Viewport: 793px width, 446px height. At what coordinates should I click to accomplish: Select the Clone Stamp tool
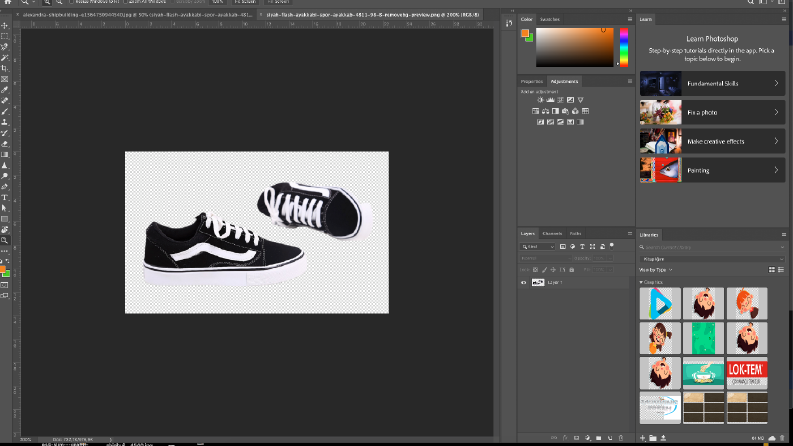pos(5,122)
